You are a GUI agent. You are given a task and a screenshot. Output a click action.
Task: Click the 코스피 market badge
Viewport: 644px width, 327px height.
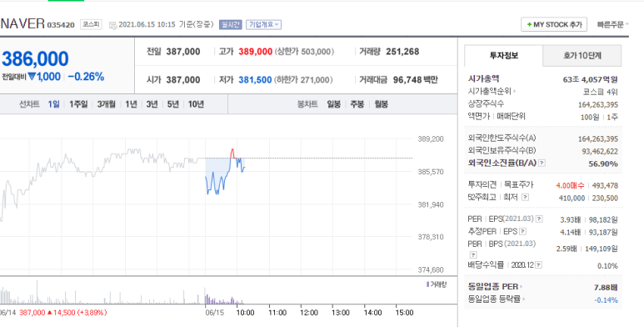(90, 24)
